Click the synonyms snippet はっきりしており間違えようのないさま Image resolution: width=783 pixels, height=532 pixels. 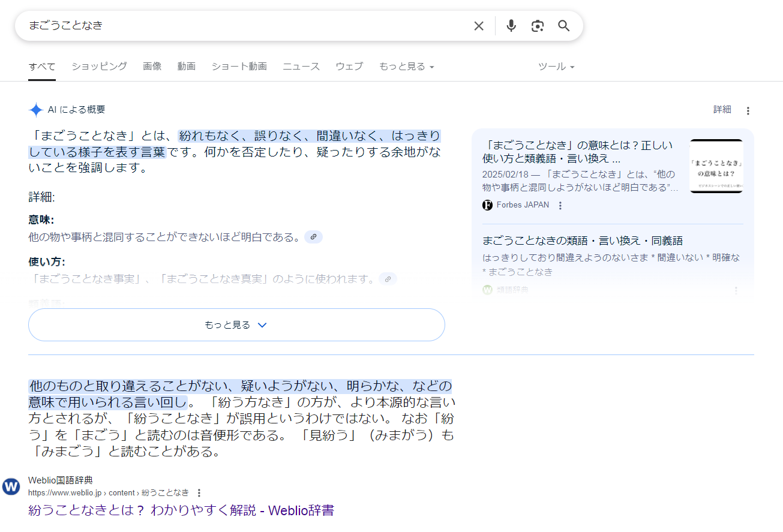pyautogui.click(x=611, y=265)
